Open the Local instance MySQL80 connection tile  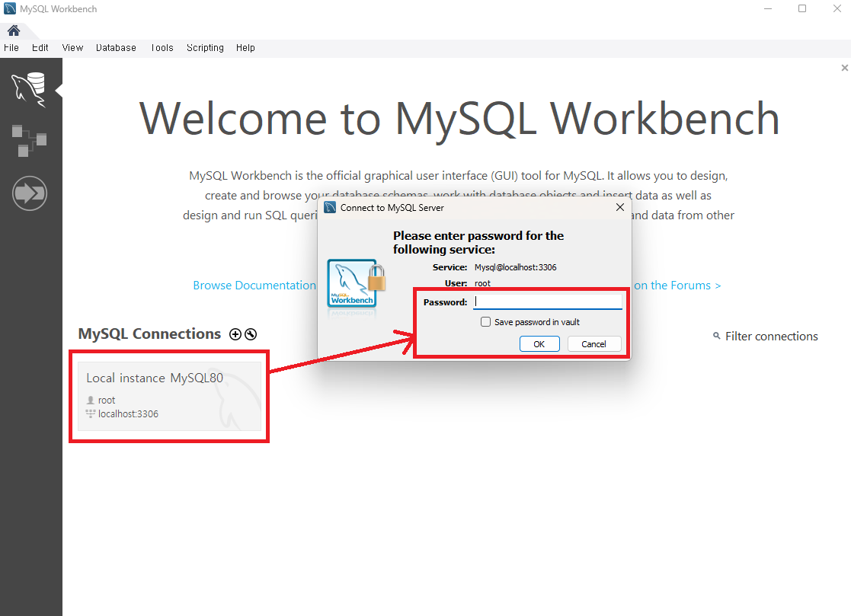coord(169,397)
